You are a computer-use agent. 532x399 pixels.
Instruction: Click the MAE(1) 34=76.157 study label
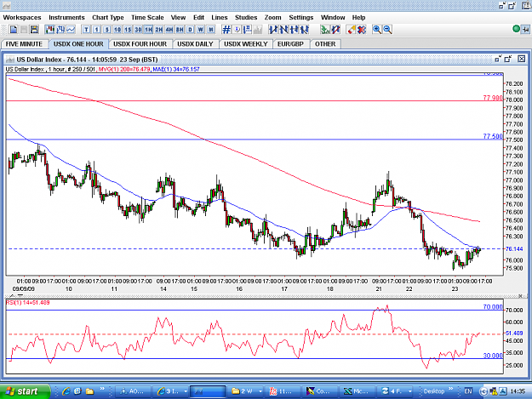pyautogui.click(x=176, y=69)
